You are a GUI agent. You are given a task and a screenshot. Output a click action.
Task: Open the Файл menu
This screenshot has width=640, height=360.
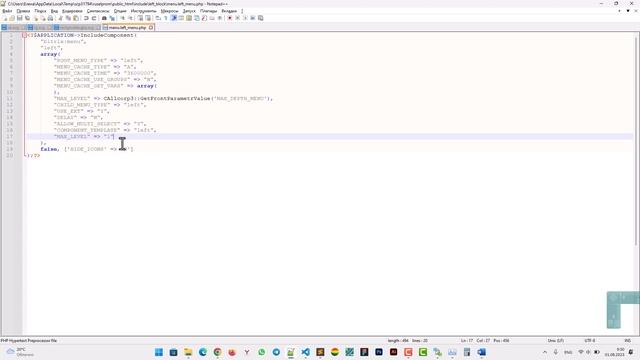[x=7, y=11]
